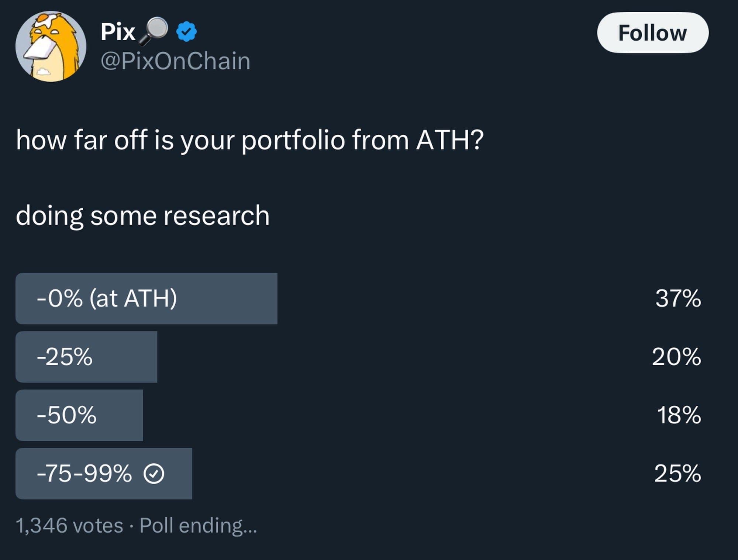Click the Poll ending status text
738x560 pixels.
(198, 525)
